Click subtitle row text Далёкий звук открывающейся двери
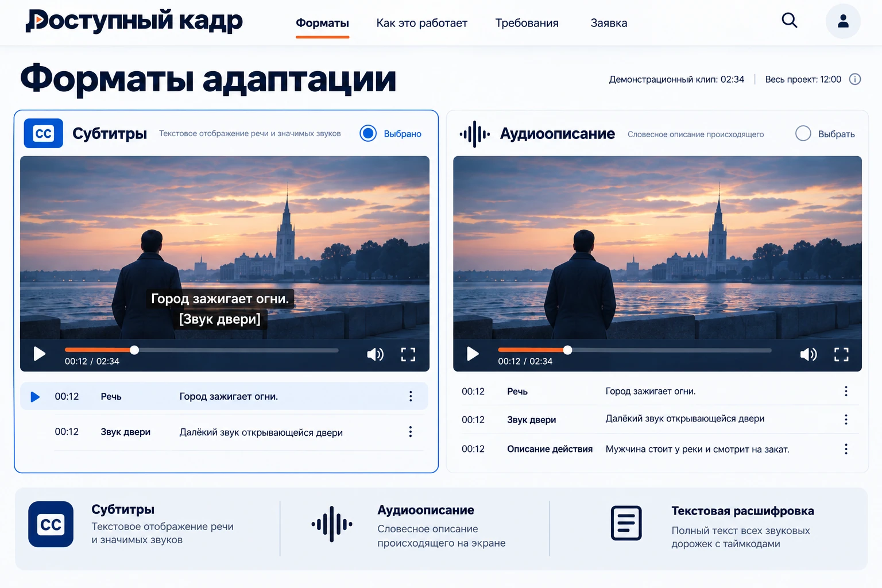The height and width of the screenshot is (588, 882). click(261, 432)
